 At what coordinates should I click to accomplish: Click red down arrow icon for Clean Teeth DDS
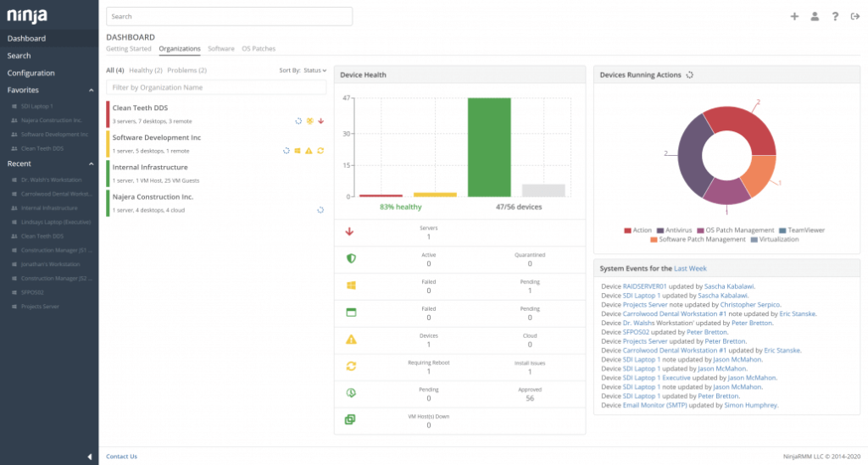pos(321,121)
